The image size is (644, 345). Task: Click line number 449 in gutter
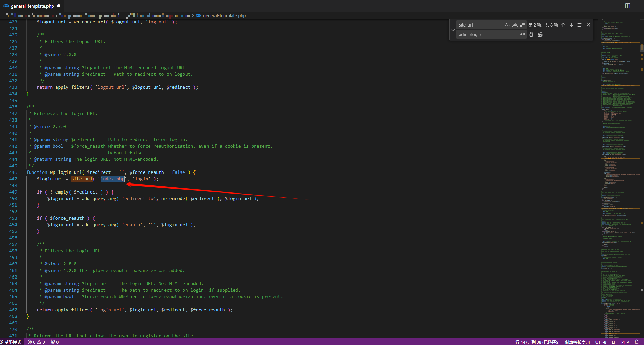[x=13, y=192]
